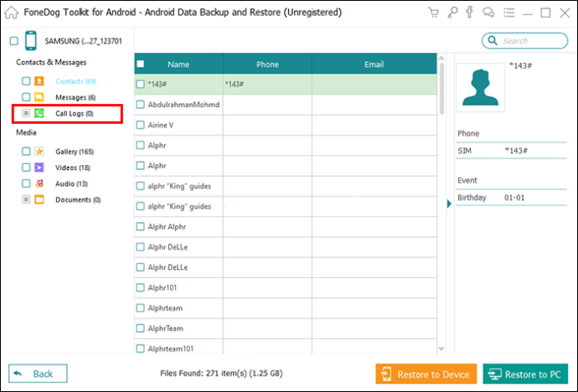Click Restore to Device button
This screenshot has width=578, height=392.
click(426, 374)
